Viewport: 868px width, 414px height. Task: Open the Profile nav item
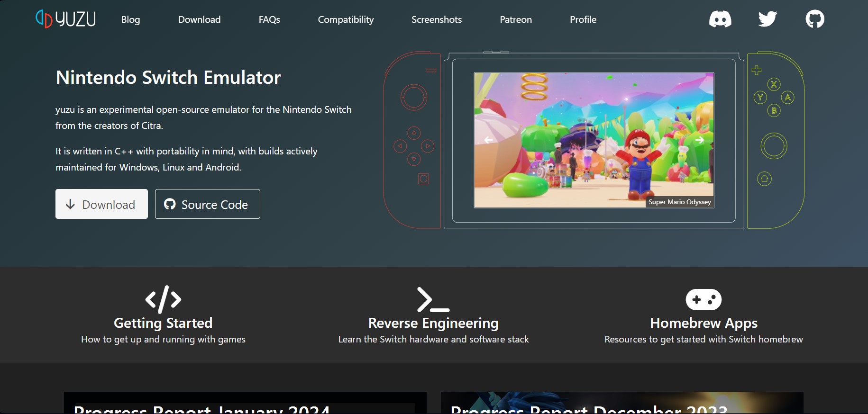(x=583, y=19)
